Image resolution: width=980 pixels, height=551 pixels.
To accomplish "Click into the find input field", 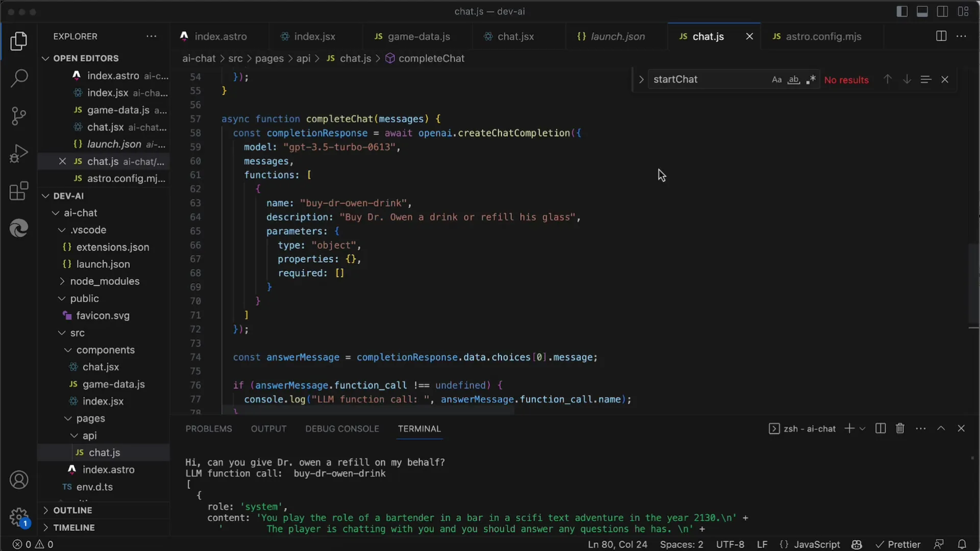I will point(709,80).
